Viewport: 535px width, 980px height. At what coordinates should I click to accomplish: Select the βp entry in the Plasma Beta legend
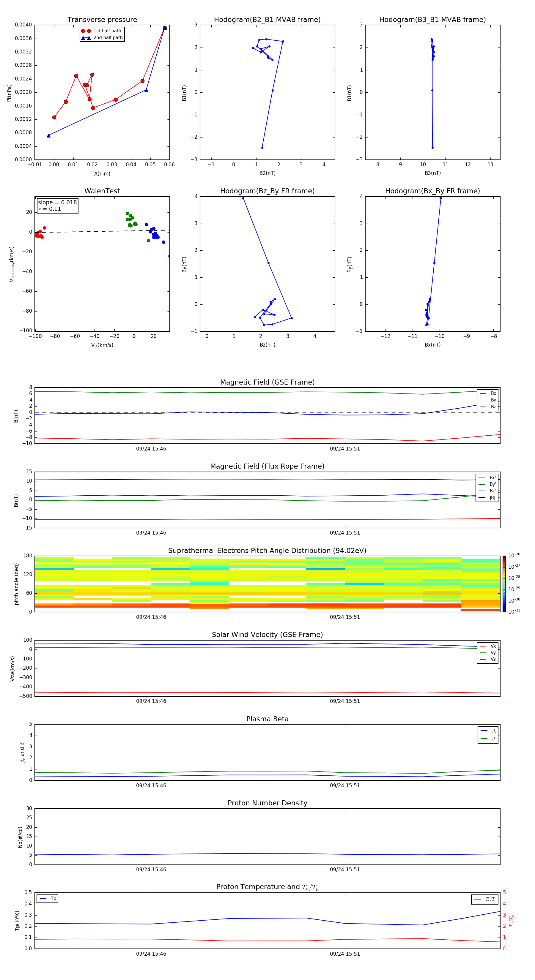tap(488, 731)
